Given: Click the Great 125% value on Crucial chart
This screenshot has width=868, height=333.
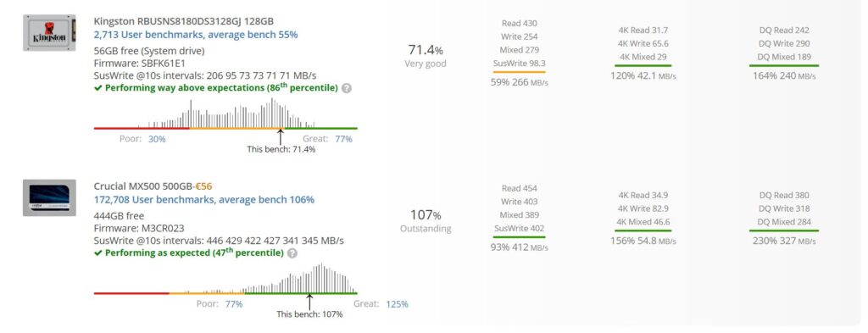Looking at the screenshot, I should [397, 303].
